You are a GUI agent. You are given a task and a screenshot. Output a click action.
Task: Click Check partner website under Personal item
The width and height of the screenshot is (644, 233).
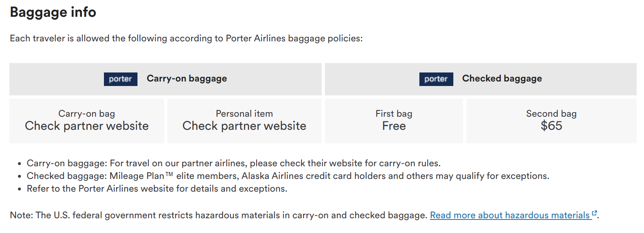[244, 126]
